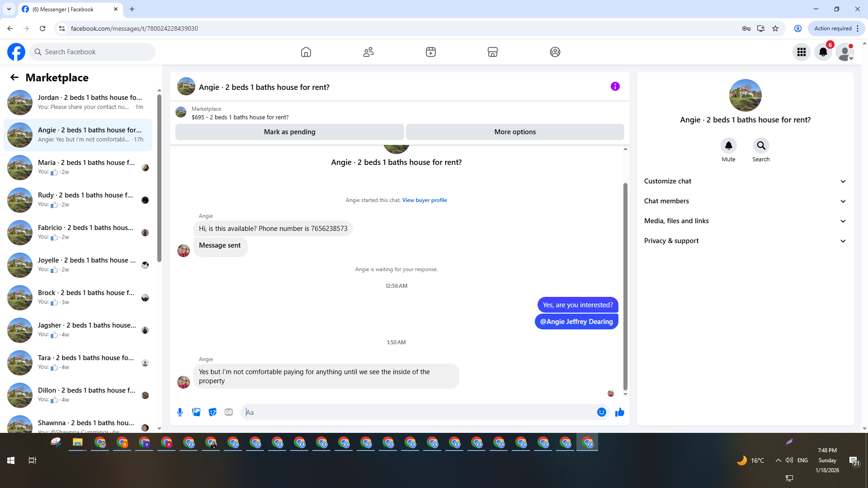This screenshot has height=488, width=868.
Task: Expand Media, files and links section
Action: (x=745, y=221)
